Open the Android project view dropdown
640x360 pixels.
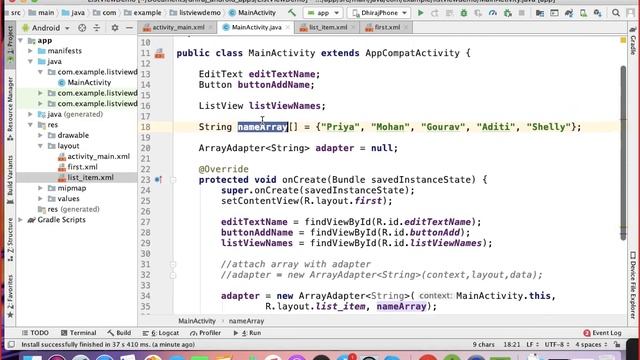coord(46,28)
